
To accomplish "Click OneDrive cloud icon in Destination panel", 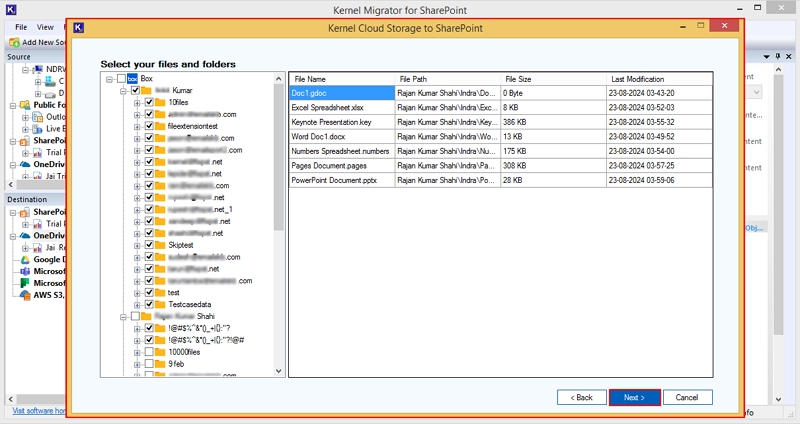I will [x=25, y=236].
